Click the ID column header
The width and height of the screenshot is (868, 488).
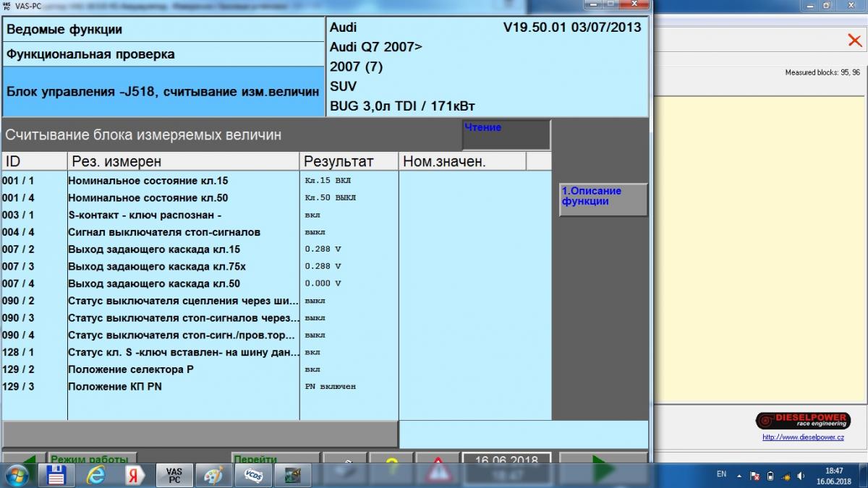[x=34, y=161]
